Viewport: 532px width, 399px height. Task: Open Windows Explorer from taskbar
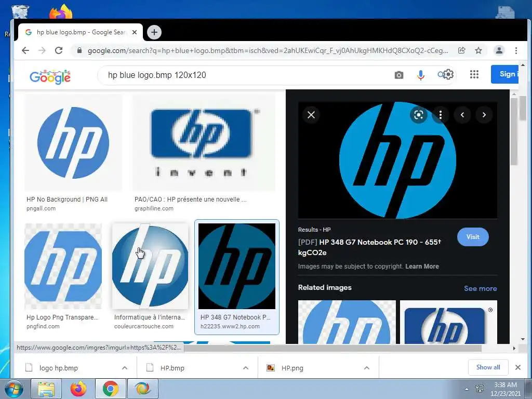[x=46, y=389]
